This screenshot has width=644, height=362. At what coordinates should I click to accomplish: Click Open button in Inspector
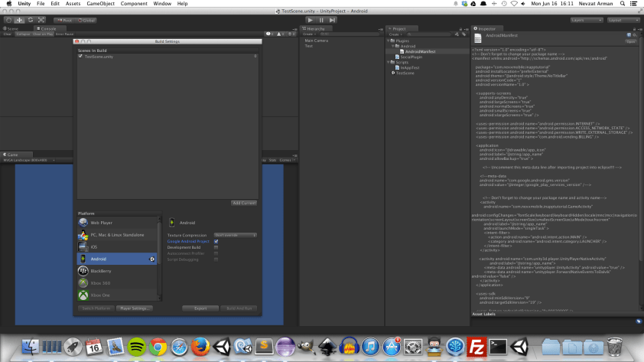630,41
